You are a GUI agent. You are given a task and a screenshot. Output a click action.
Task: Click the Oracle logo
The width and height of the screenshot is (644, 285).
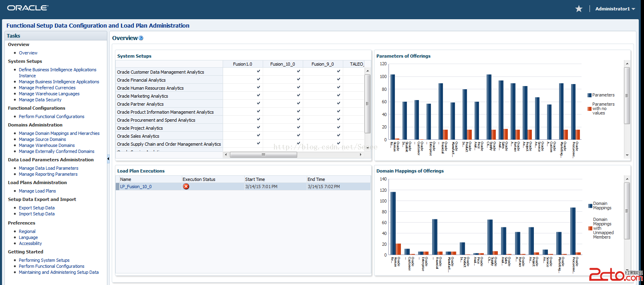[28, 8]
